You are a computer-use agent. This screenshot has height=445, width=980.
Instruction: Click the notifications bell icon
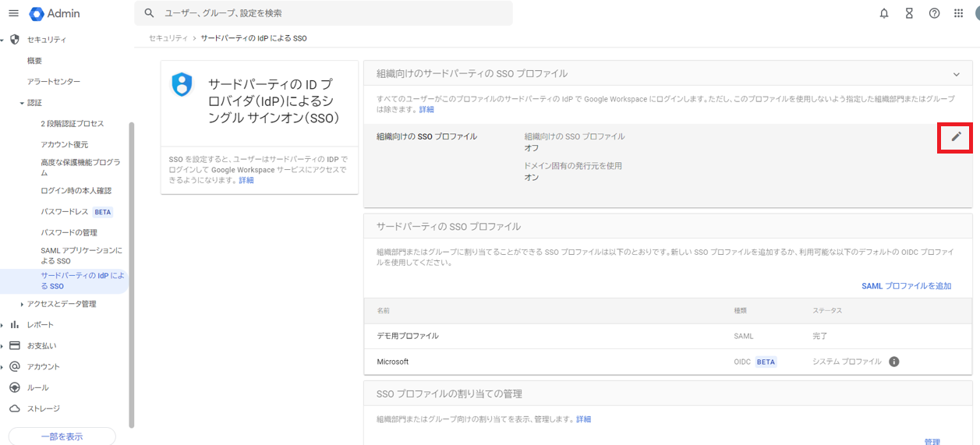pyautogui.click(x=884, y=13)
